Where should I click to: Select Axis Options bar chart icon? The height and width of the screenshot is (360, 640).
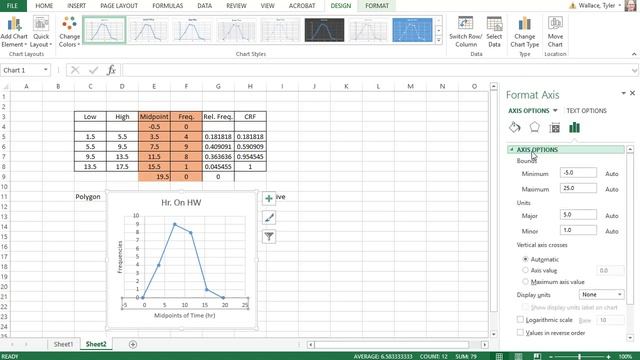coord(574,128)
